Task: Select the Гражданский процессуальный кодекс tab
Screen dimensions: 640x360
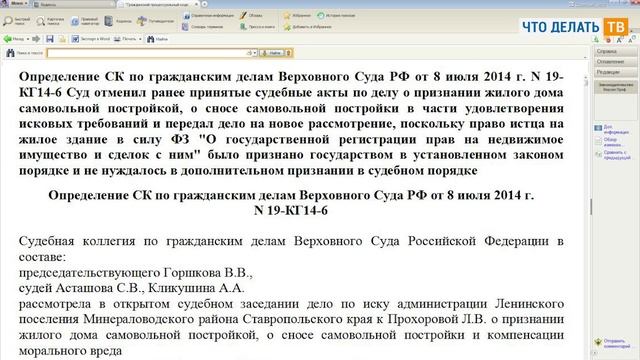Action: tap(157, 4)
